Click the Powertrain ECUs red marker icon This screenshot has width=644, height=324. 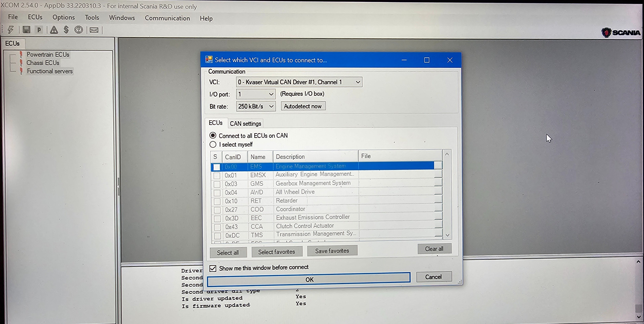point(21,54)
